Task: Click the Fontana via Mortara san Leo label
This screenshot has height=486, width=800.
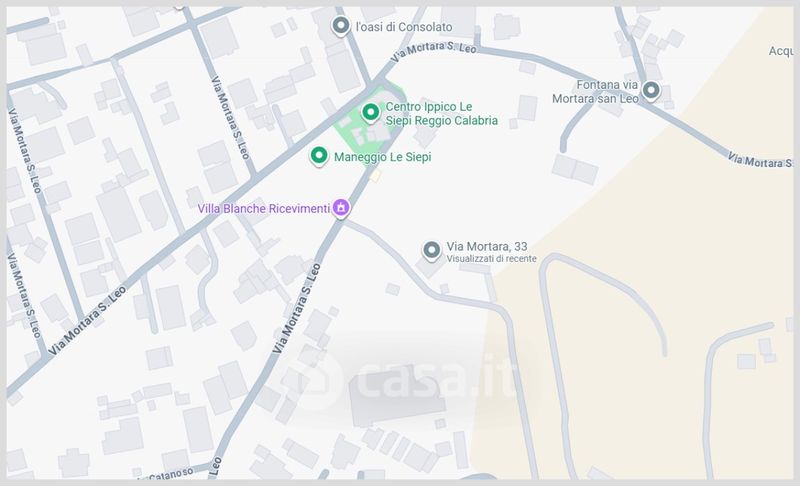Action: 595,92
